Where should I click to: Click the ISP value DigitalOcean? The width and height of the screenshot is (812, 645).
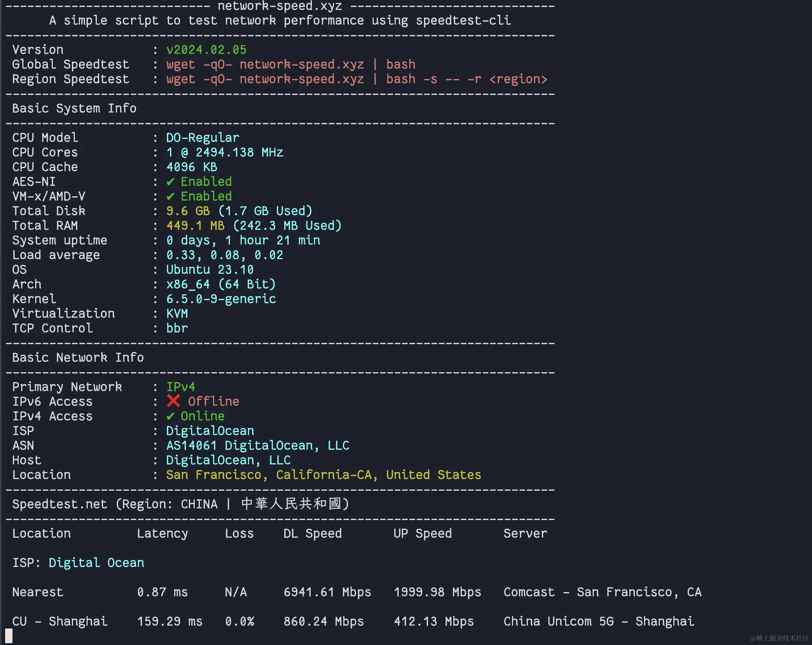point(210,431)
